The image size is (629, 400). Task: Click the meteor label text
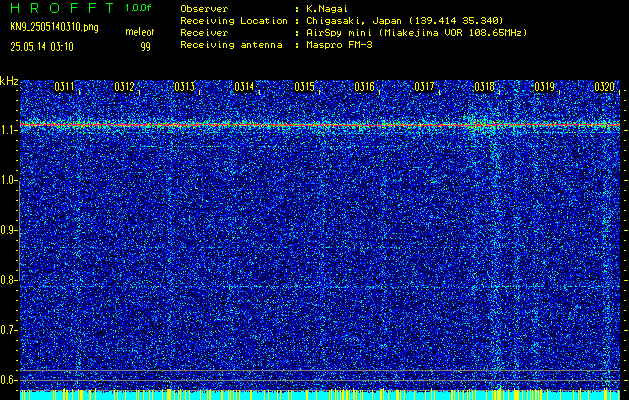[x=140, y=32]
